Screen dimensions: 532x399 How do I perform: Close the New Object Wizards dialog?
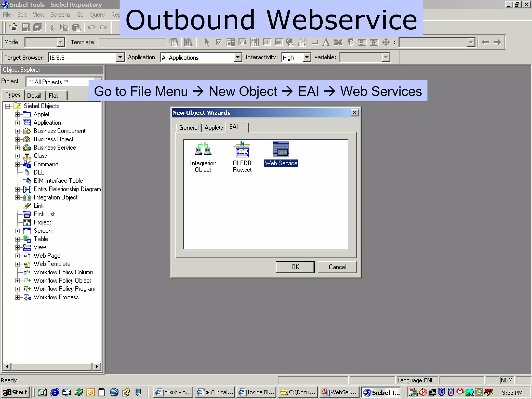(355, 113)
